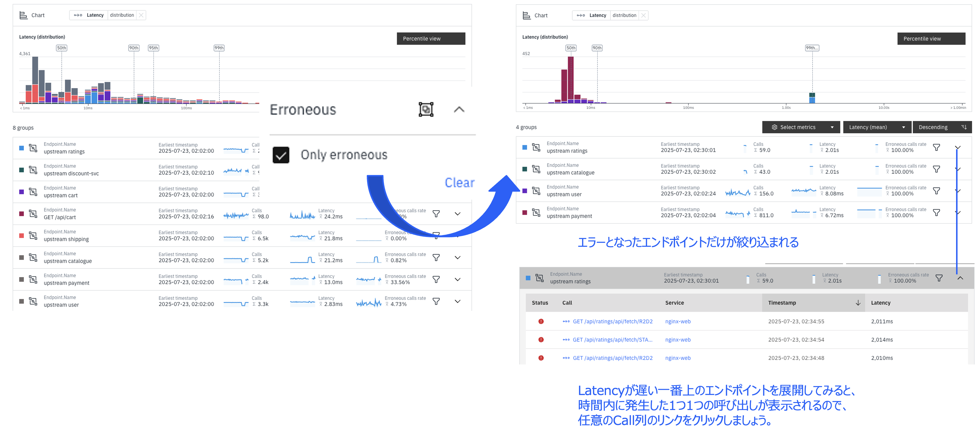Click the filter funnel for the upstream catalogue row in the 4 groups list
This screenshot has height=431, width=980.
point(936,169)
